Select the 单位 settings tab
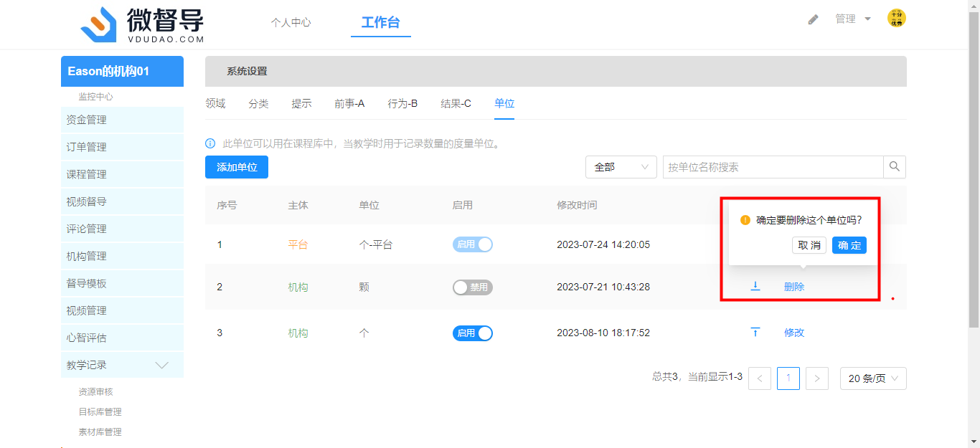This screenshot has width=980, height=448. pos(504,103)
